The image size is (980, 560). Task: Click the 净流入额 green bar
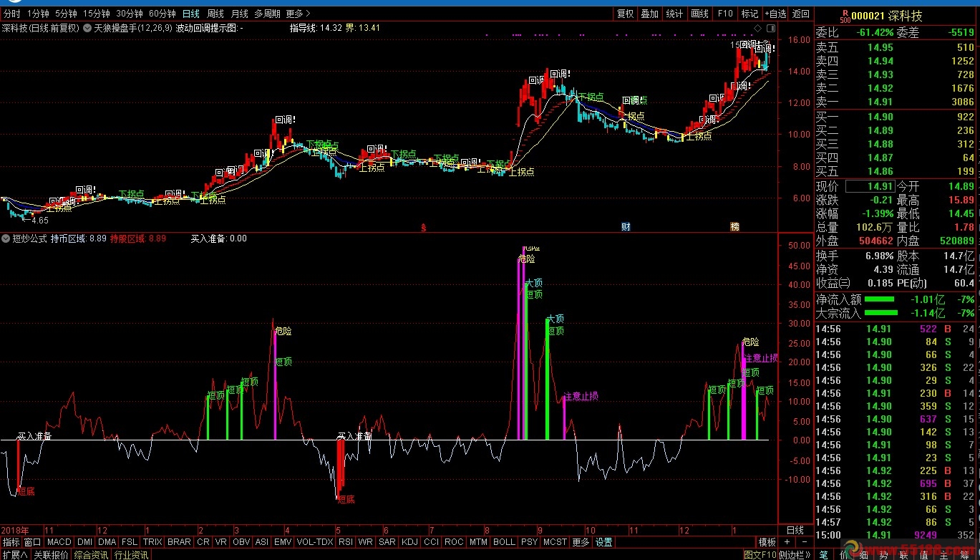click(x=879, y=299)
